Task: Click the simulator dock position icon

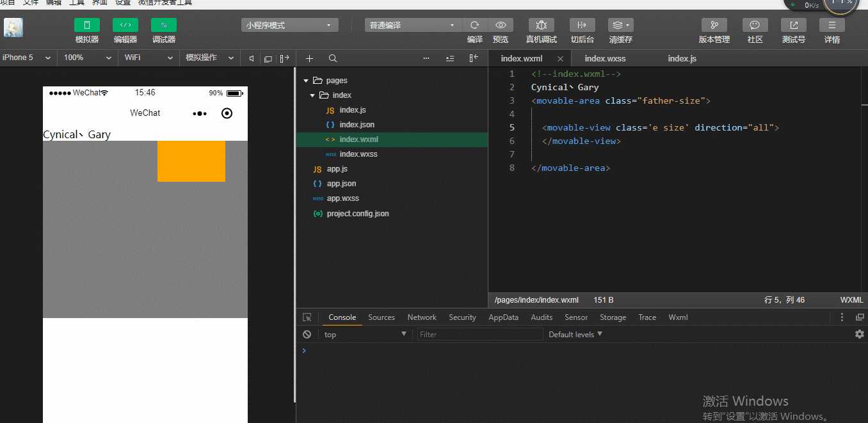Action: tap(285, 58)
